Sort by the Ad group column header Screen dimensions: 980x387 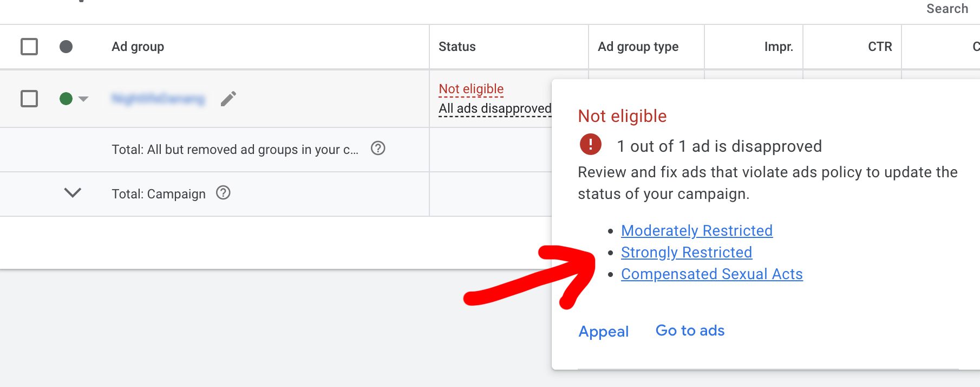(x=138, y=47)
